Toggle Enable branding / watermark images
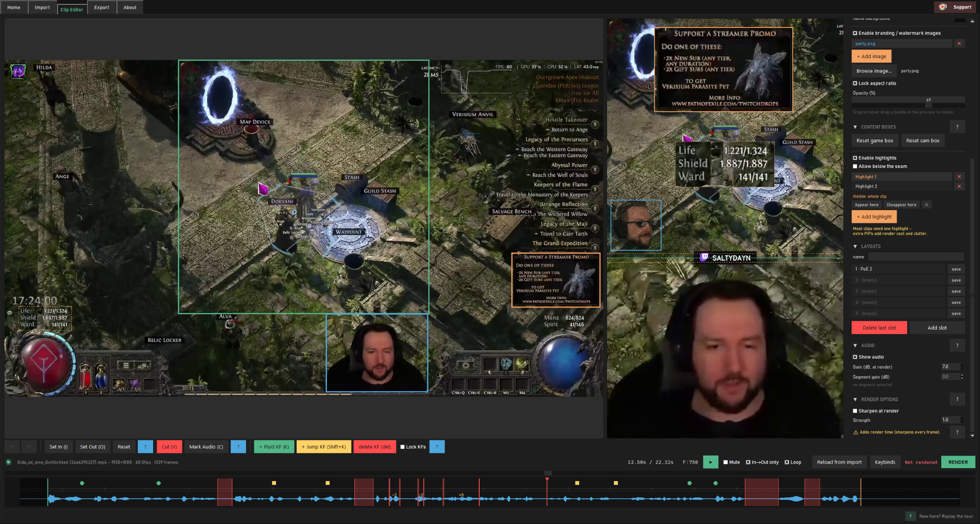 pyautogui.click(x=855, y=33)
